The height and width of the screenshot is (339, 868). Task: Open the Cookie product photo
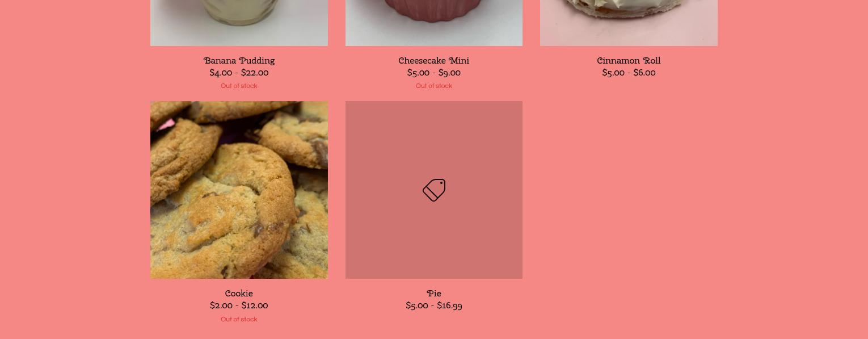[239, 190]
